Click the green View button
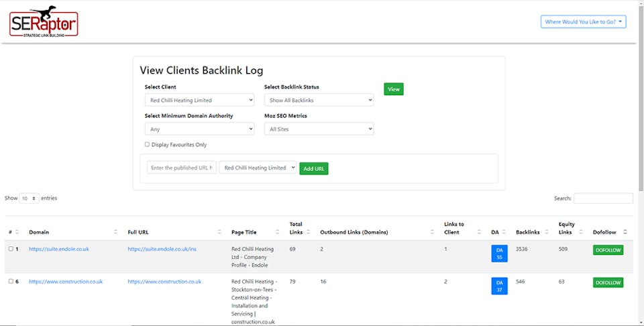Image resolution: width=644 pixels, height=326 pixels. pos(394,89)
